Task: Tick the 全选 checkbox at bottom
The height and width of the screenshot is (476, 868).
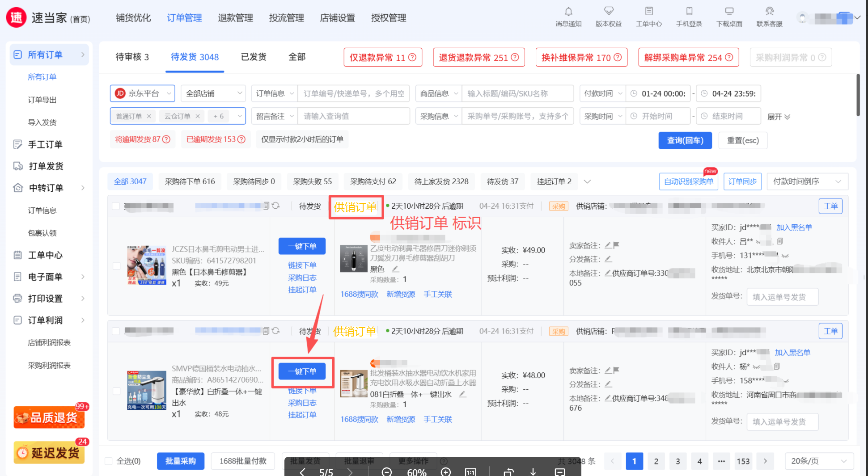Action: (x=109, y=461)
